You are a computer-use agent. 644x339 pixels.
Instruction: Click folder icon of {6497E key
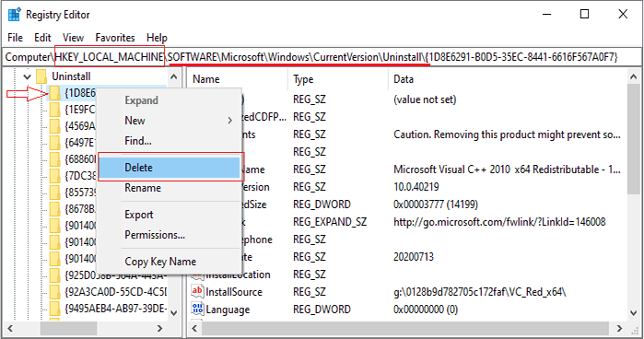point(54,143)
